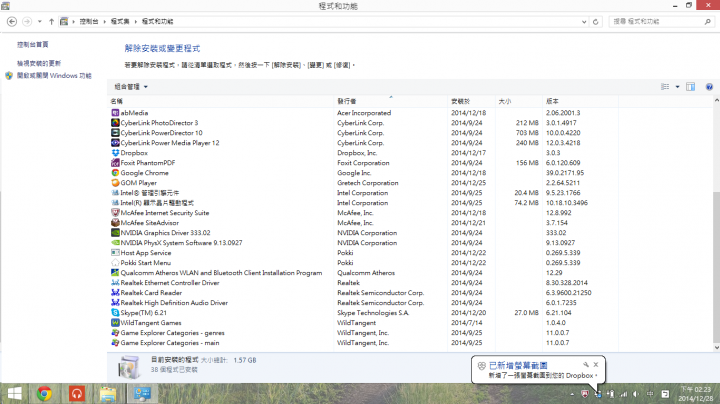Screen dimensions: 720x404
Task: Open the 組合管理 dropdown menu
Action: tap(131, 87)
